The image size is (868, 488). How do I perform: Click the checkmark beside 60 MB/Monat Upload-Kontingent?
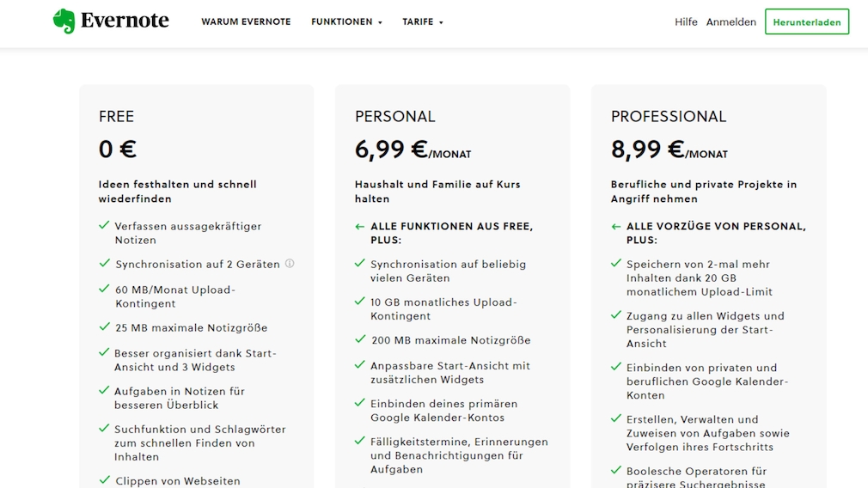click(104, 289)
